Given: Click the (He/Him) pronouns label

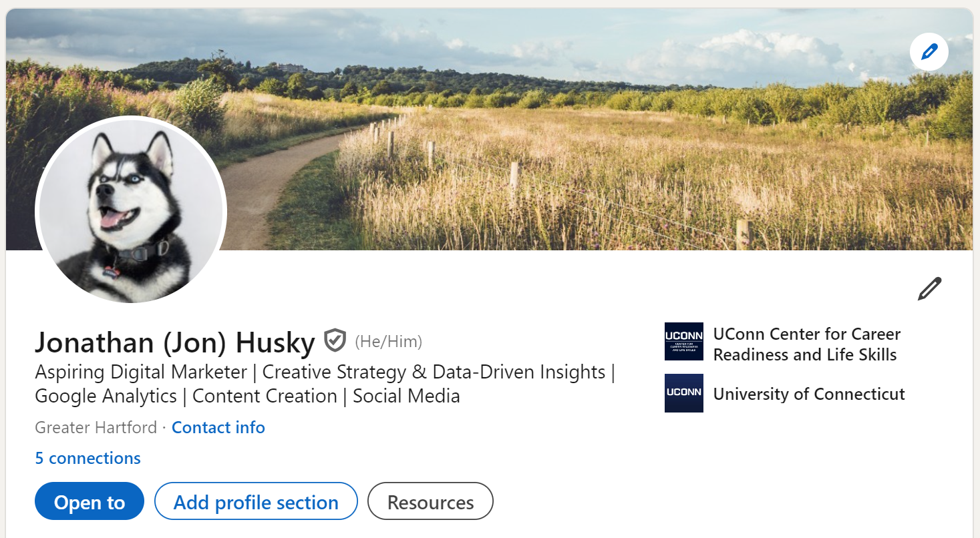Looking at the screenshot, I should [387, 342].
